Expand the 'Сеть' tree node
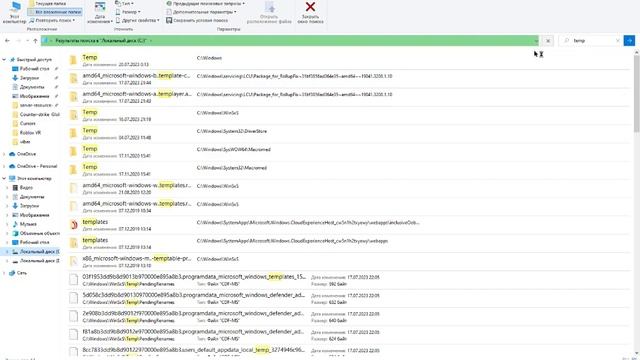 (x=4, y=273)
